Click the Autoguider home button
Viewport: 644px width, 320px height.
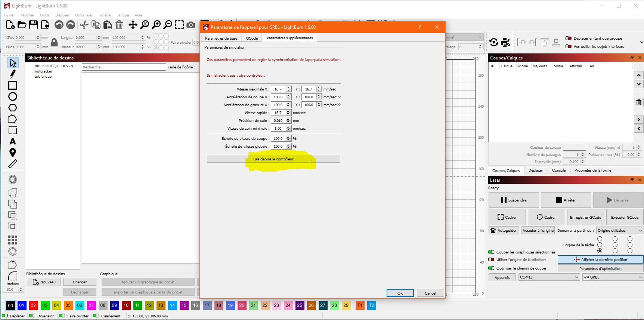click(x=504, y=230)
